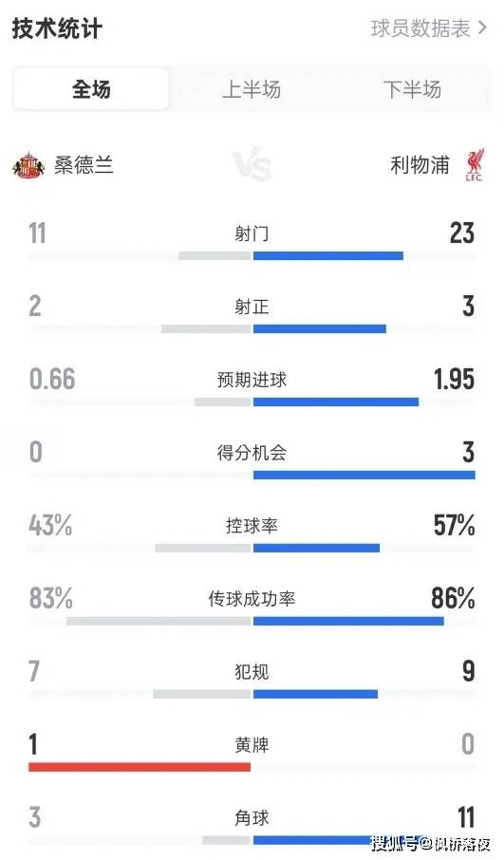Click the 传球成功率 label
Viewport: 504px width, 860px height.
pos(252,598)
